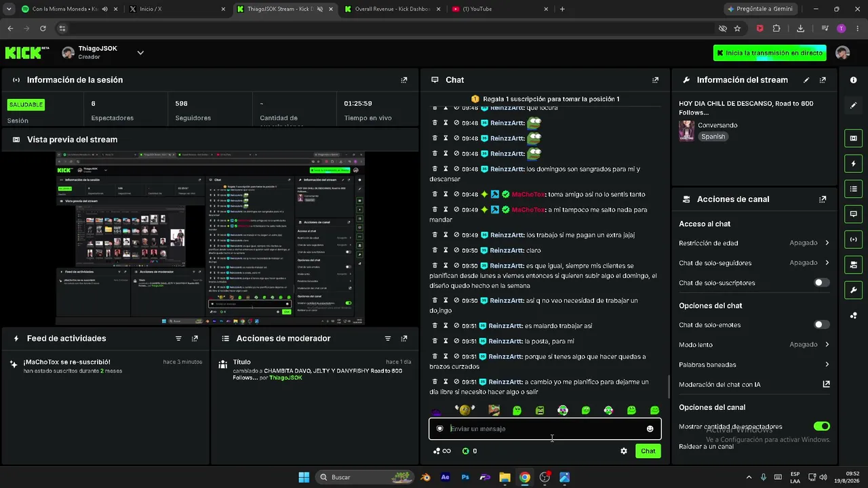Open Photoshop from the taskbar
The height and width of the screenshot is (488, 868).
click(x=465, y=477)
